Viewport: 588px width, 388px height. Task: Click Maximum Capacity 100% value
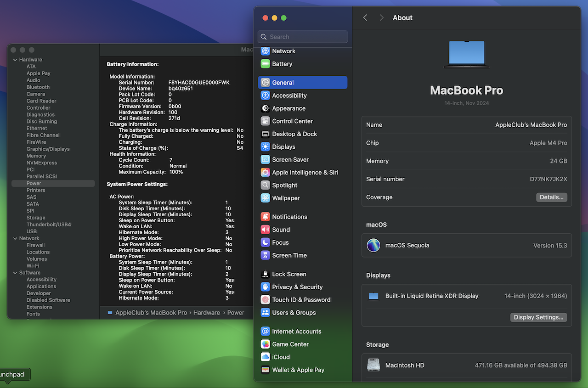pyautogui.click(x=176, y=172)
